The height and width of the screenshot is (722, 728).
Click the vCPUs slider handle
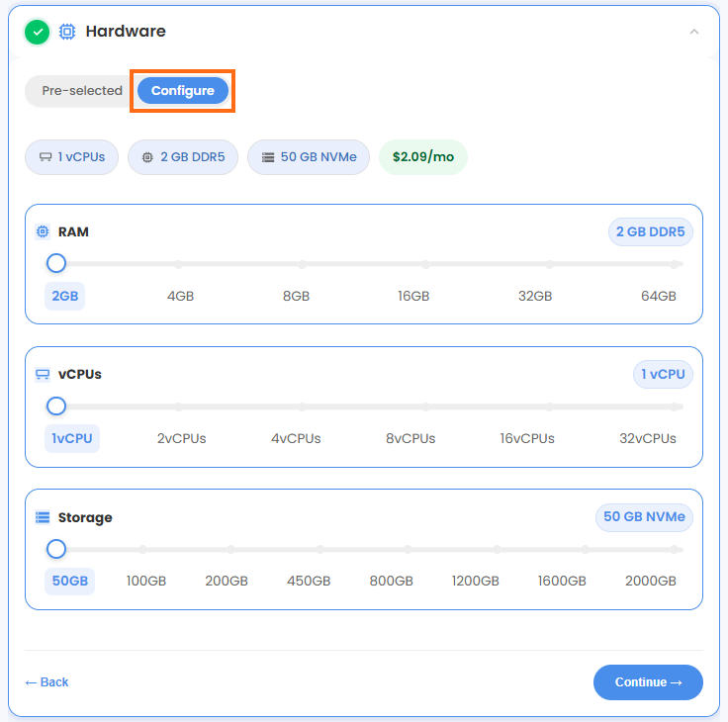[56, 406]
